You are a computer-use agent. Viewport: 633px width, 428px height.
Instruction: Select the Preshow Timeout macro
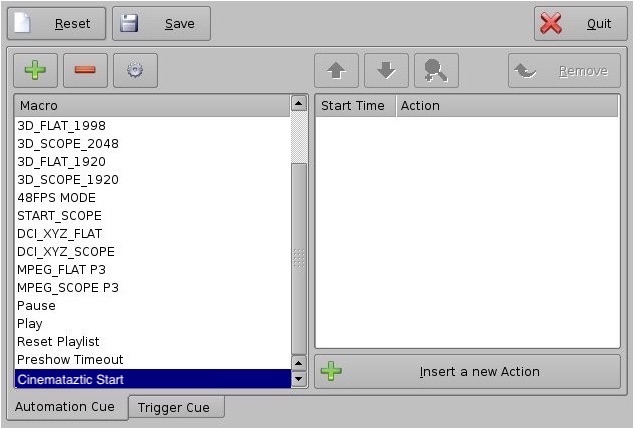(x=152, y=359)
